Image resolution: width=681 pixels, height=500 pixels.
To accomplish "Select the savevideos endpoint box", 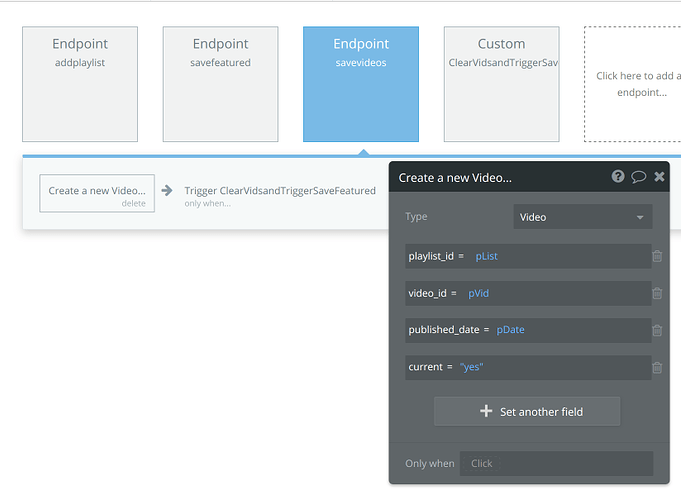I will pyautogui.click(x=361, y=85).
